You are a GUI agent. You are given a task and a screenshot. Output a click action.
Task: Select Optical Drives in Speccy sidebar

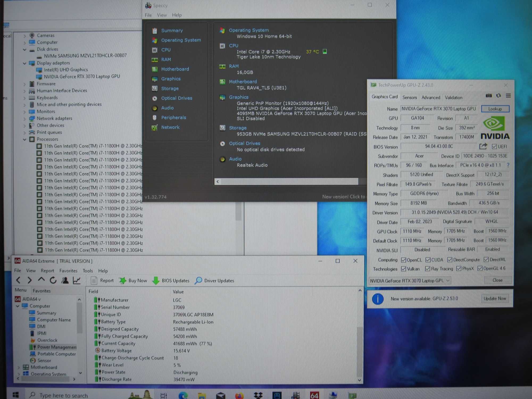pos(177,98)
